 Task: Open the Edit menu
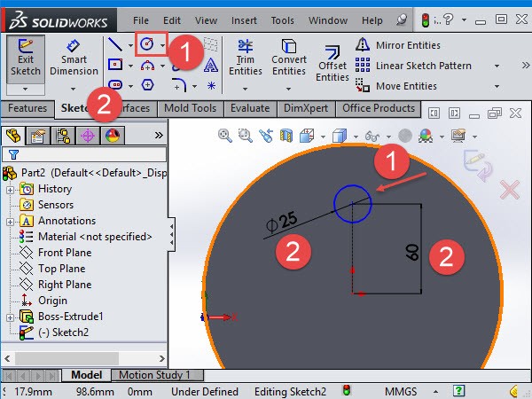coord(172,20)
